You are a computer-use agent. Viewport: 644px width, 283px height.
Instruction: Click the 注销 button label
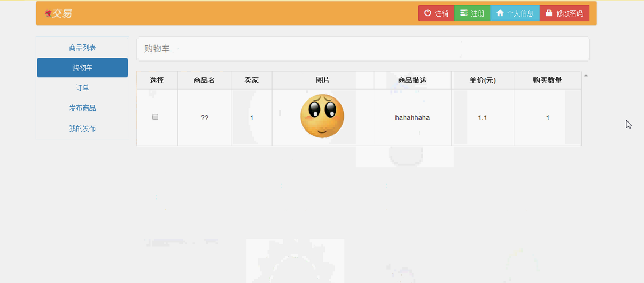(x=441, y=13)
